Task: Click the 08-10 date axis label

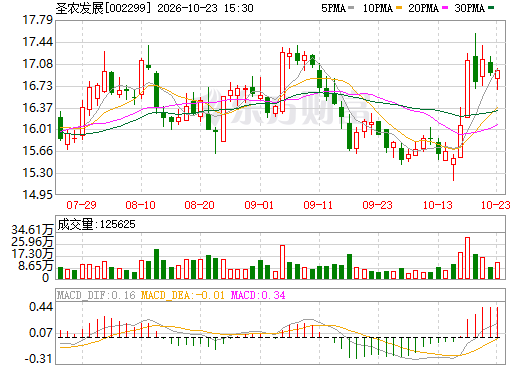Action: click(x=141, y=205)
